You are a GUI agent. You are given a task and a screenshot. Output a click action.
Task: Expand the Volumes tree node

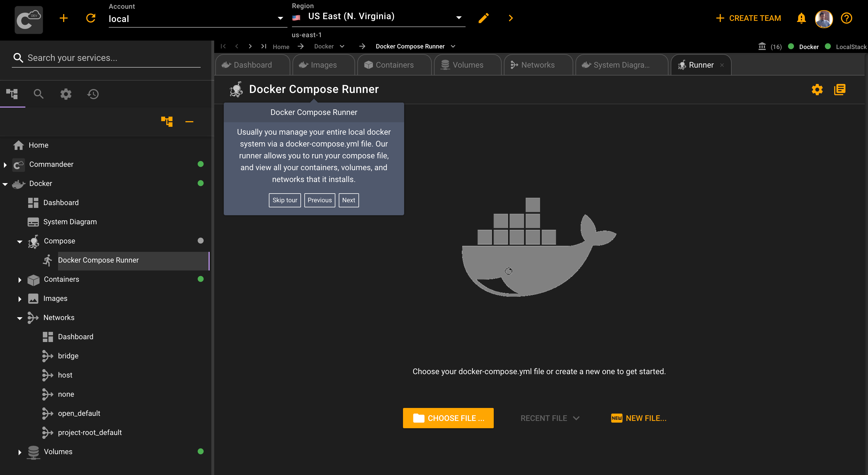tap(19, 452)
